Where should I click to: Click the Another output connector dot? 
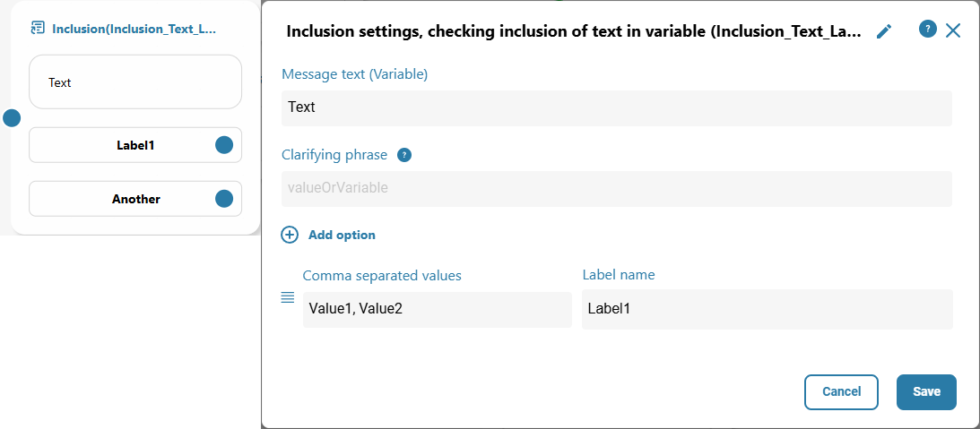[x=224, y=199]
